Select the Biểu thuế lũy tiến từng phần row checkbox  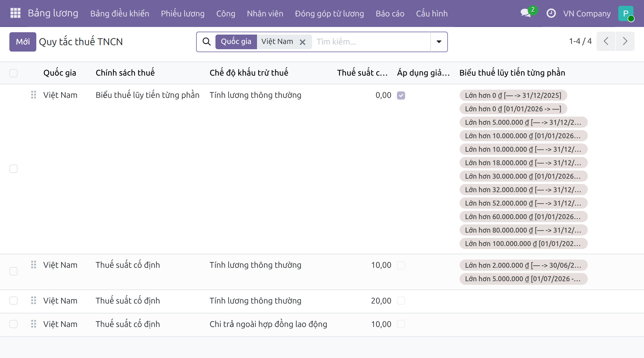[x=13, y=169]
